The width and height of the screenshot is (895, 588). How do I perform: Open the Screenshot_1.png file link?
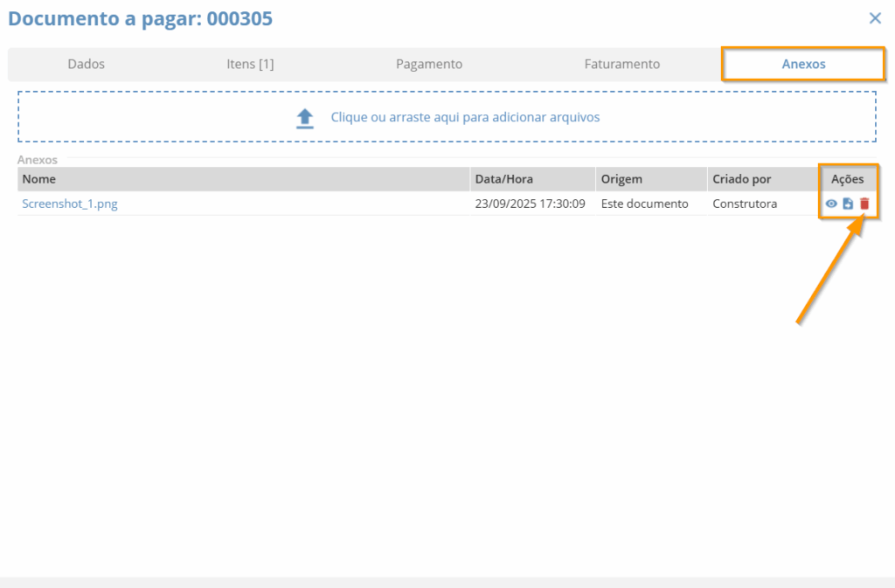pos(70,204)
